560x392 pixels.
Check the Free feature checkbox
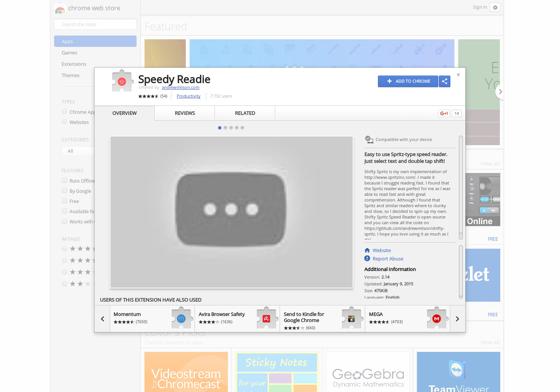click(64, 201)
